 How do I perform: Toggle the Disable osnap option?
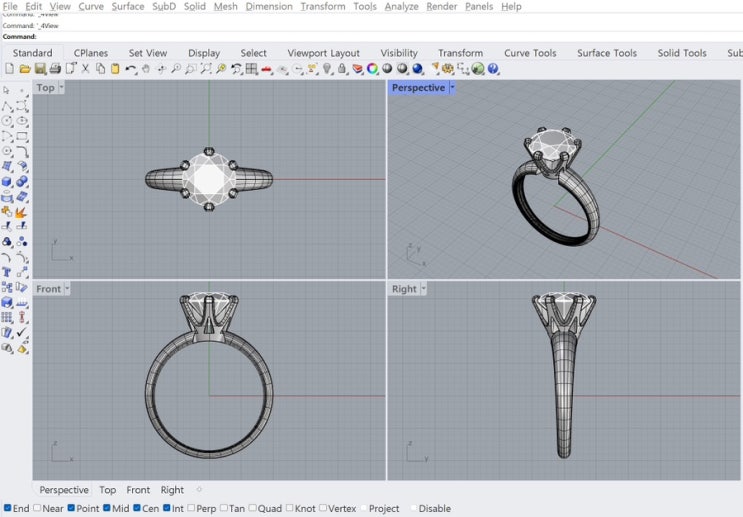pos(413,508)
